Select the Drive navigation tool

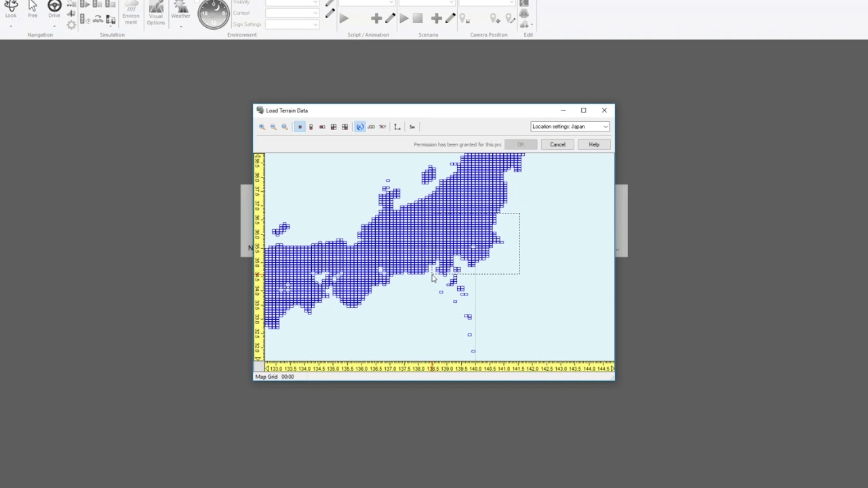pos(54,9)
